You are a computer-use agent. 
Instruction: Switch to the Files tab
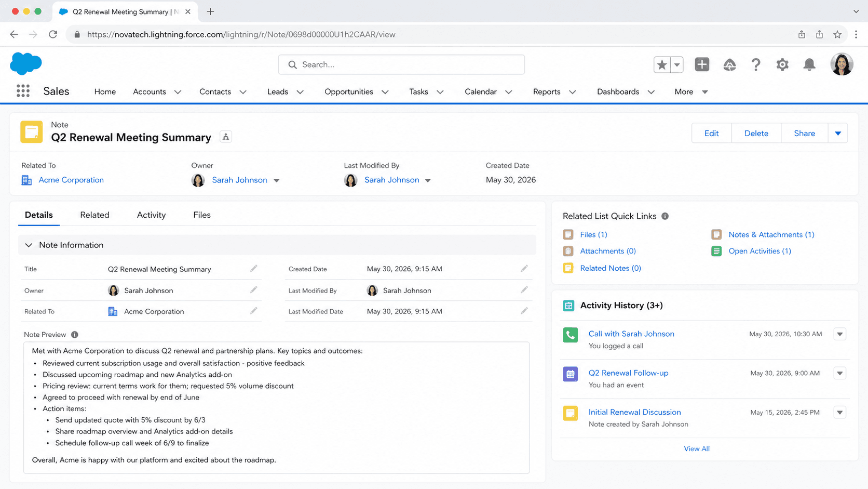click(x=201, y=215)
